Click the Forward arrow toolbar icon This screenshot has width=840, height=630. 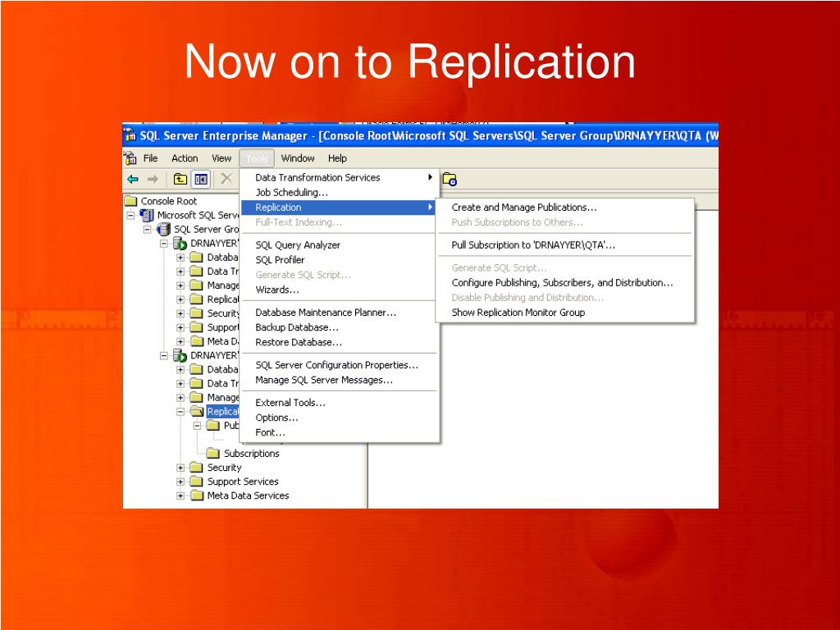[x=153, y=179]
